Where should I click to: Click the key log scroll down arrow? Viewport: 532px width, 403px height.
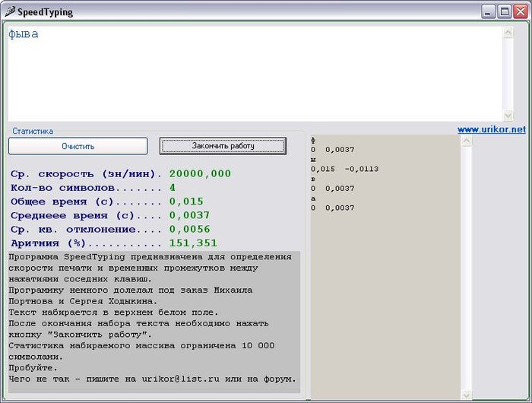click(x=467, y=395)
